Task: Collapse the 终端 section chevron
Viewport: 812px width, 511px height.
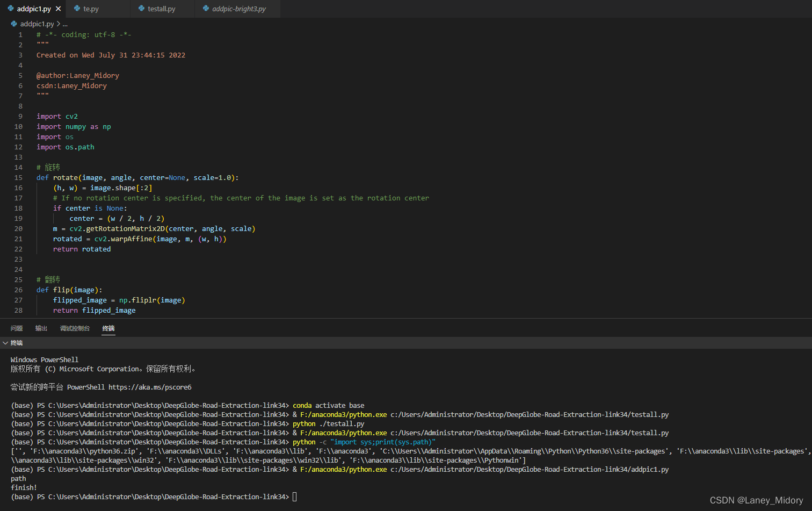Action: pyautogui.click(x=5, y=343)
